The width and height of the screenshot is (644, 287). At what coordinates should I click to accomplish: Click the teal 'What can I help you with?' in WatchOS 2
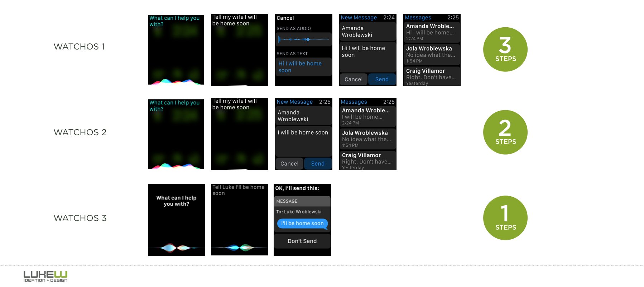pos(174,106)
